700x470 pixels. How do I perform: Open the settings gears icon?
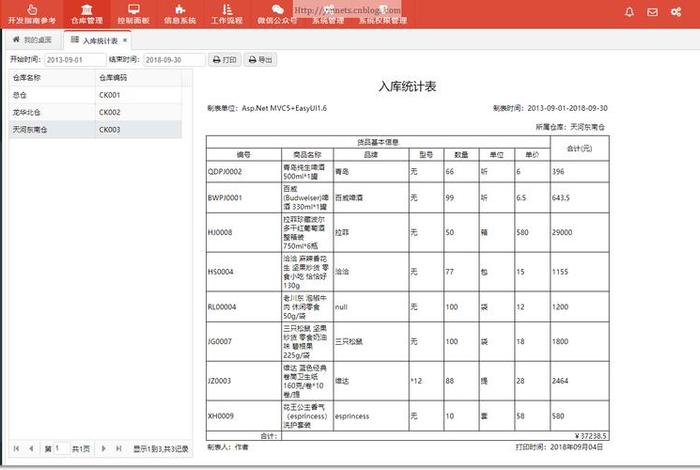coord(676,12)
